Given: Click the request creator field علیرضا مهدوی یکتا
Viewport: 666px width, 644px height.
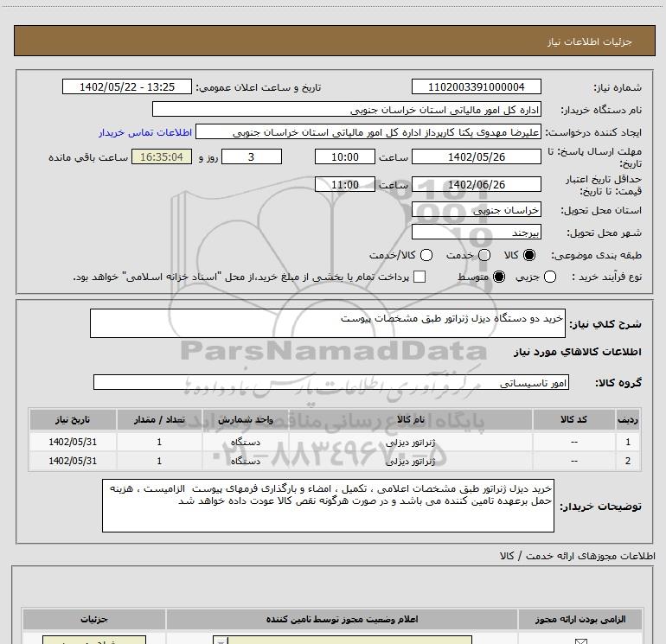Looking at the screenshot, I should coord(368,131).
